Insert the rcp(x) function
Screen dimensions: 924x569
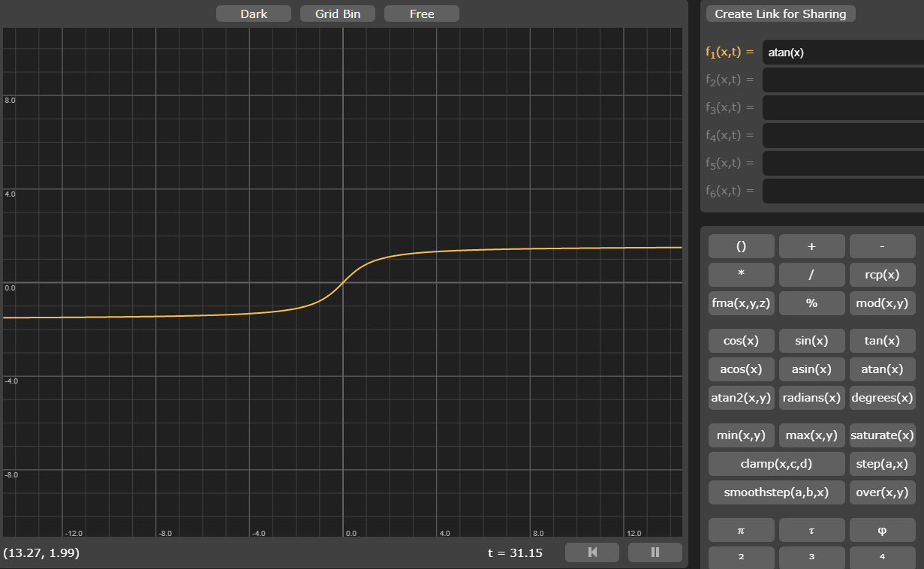click(882, 274)
